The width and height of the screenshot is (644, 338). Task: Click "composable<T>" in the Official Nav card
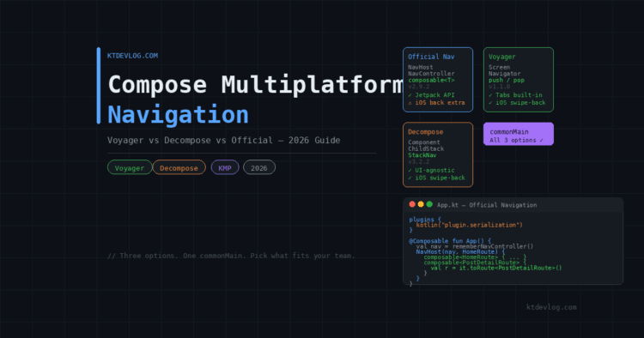[431, 81]
